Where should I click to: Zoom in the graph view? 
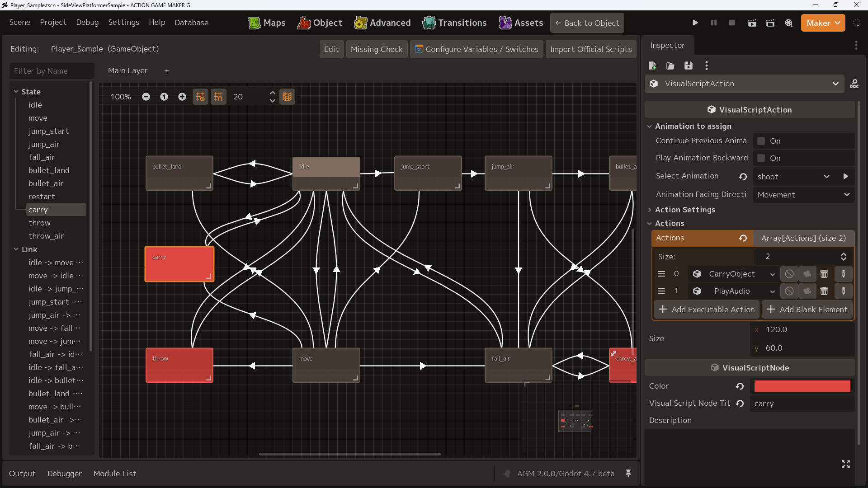(x=182, y=97)
